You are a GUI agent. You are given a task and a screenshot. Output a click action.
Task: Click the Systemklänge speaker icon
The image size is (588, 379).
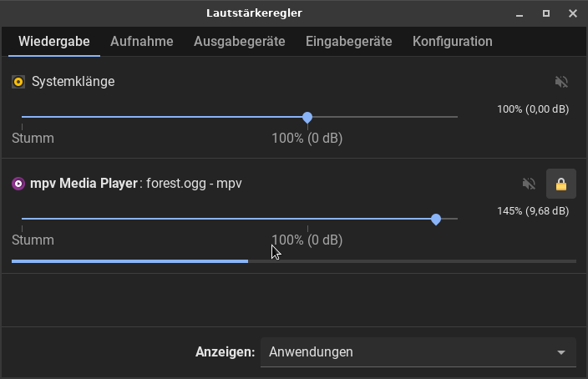click(18, 82)
